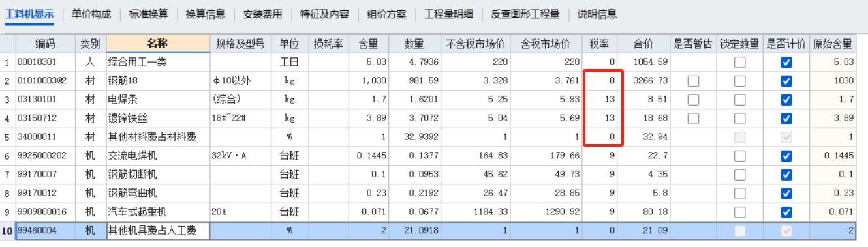This screenshot has width=868, height=247.
Task: Click the 规格及型号 column header
Action: coord(241,44)
